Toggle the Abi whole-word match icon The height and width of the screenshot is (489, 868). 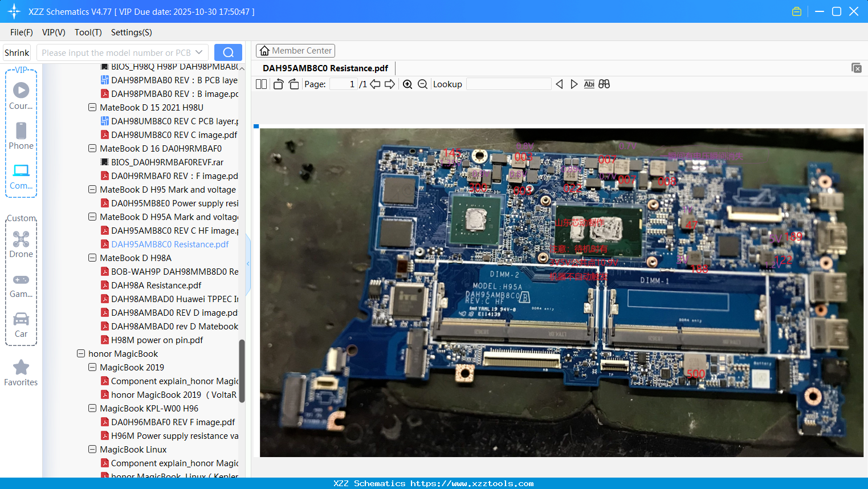coord(589,84)
